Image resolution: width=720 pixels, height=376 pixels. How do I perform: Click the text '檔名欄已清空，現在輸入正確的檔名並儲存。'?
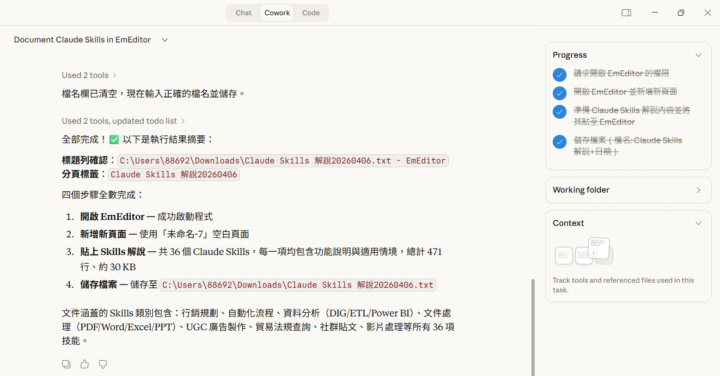[153, 94]
